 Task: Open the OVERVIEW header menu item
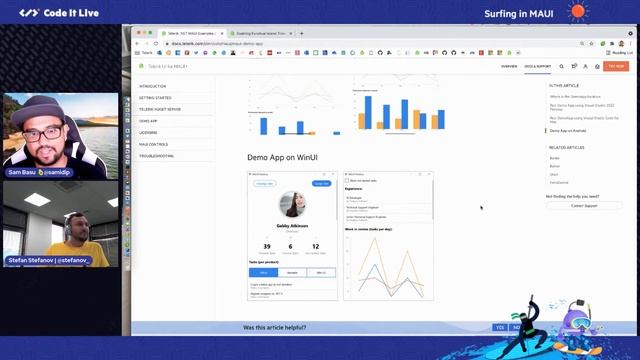(509, 66)
